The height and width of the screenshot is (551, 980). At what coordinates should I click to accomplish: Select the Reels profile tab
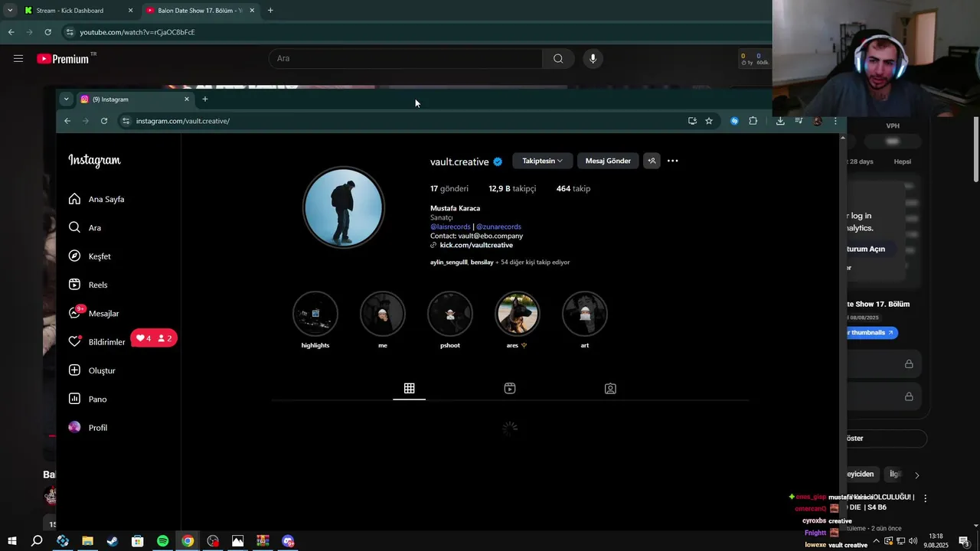[510, 389]
